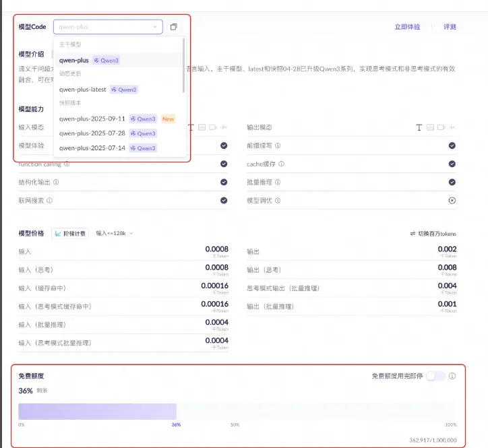The height and width of the screenshot is (448, 488).
Task: Click the 联网搜索 check mark
Action: tap(224, 201)
